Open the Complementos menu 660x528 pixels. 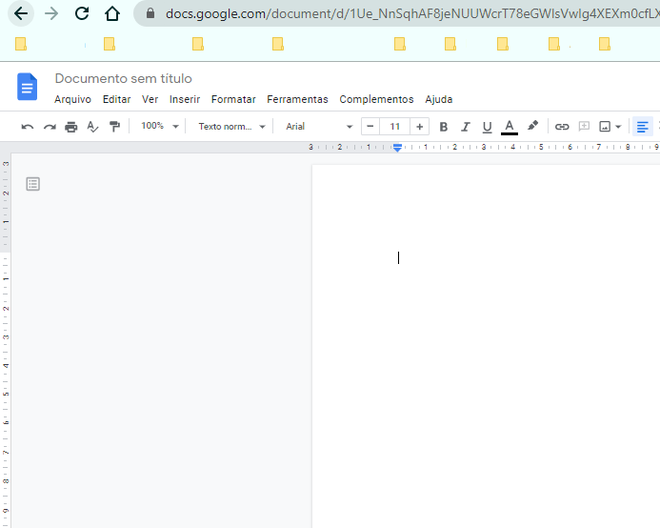click(376, 99)
